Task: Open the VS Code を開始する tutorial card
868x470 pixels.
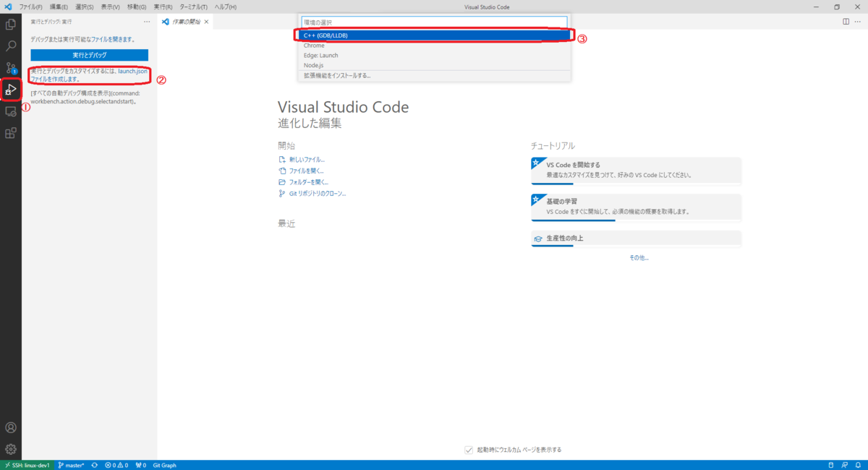Action: 636,170
